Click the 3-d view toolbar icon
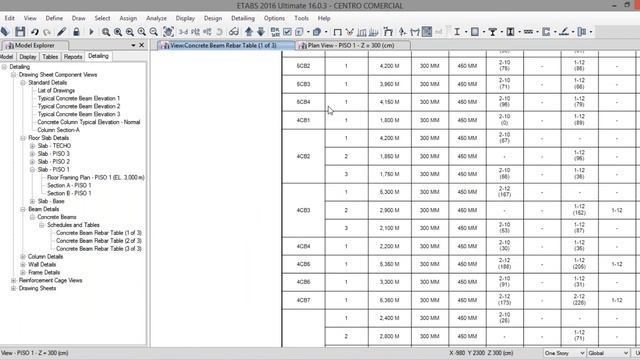Screen dimensions: 640x360 (x=183, y=32)
